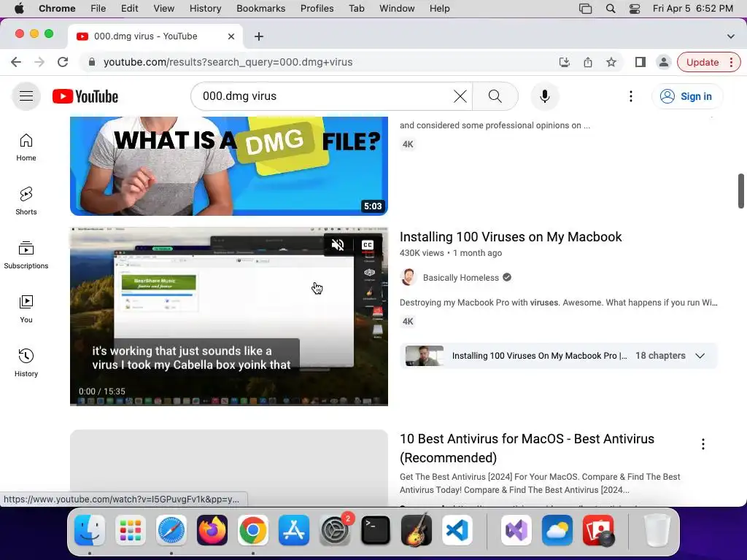Open History in the sidebar

click(x=26, y=363)
